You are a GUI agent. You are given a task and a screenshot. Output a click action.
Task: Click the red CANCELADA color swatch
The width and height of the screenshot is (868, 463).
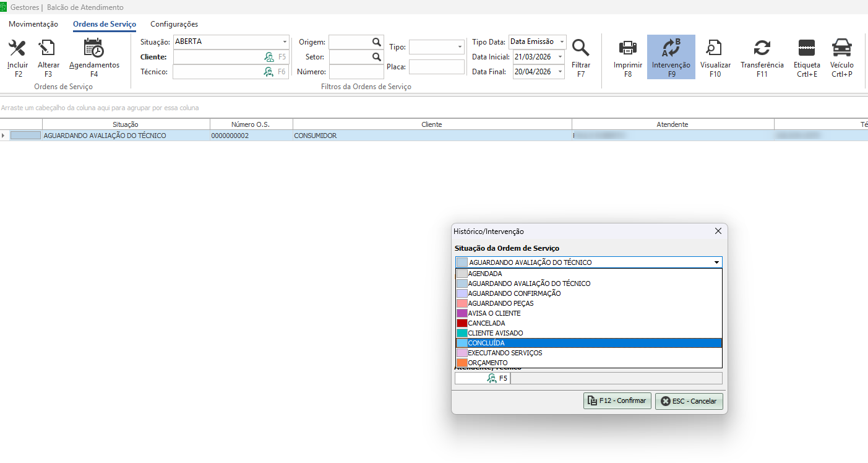tap(462, 323)
